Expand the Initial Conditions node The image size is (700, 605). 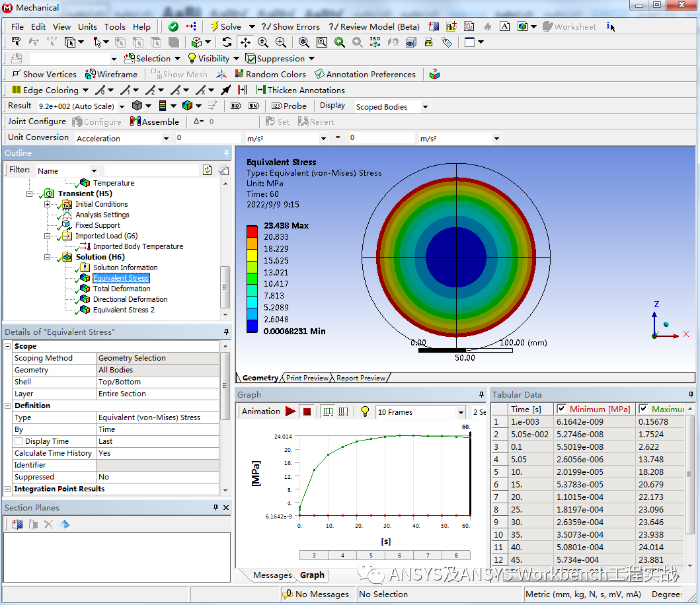point(47,204)
